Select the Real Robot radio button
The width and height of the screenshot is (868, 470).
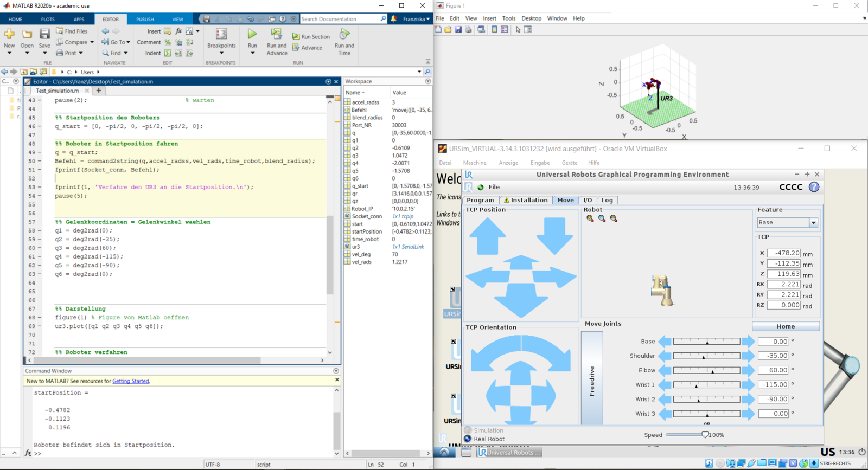468,439
